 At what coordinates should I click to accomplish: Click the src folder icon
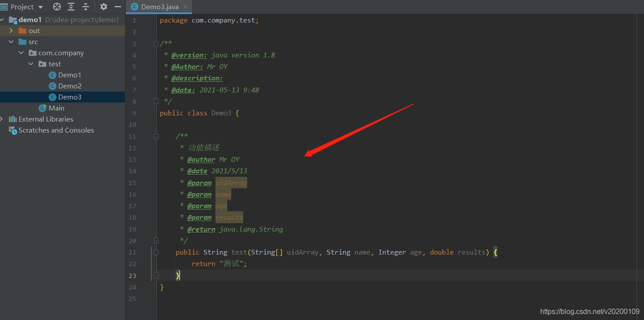tap(23, 42)
